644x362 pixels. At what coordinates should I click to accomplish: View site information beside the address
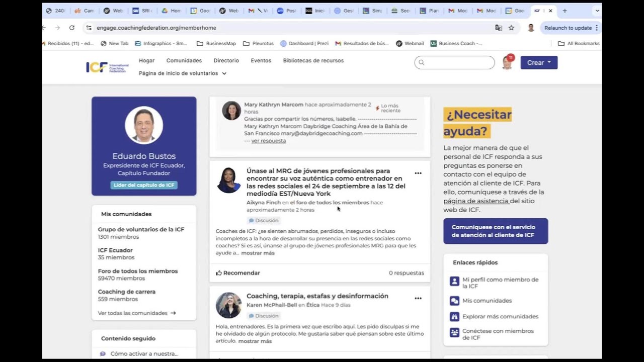[89, 28]
